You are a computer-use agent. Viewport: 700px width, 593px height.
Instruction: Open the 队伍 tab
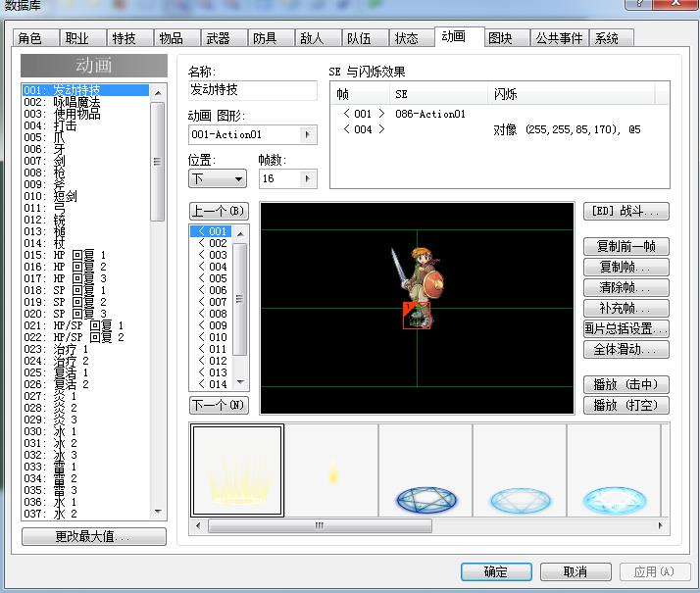point(365,38)
